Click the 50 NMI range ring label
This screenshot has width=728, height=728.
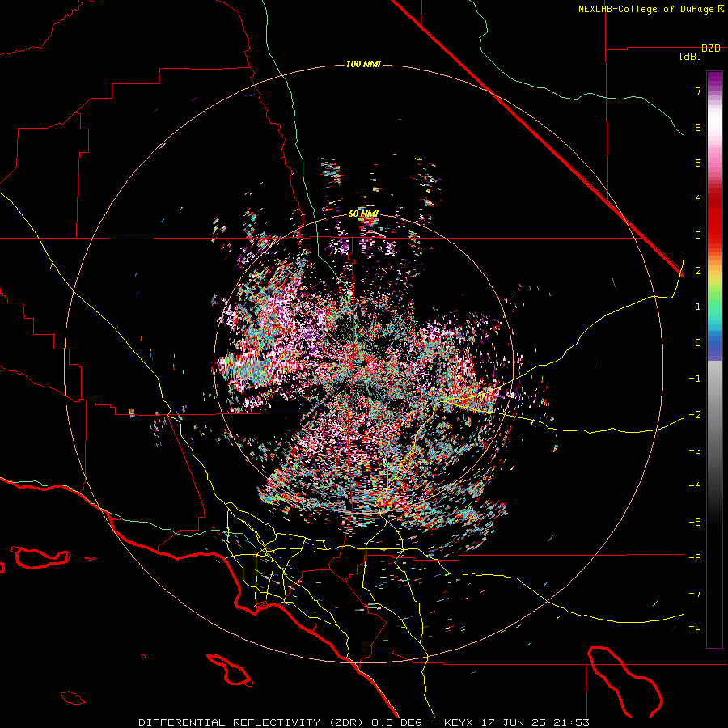363,214
